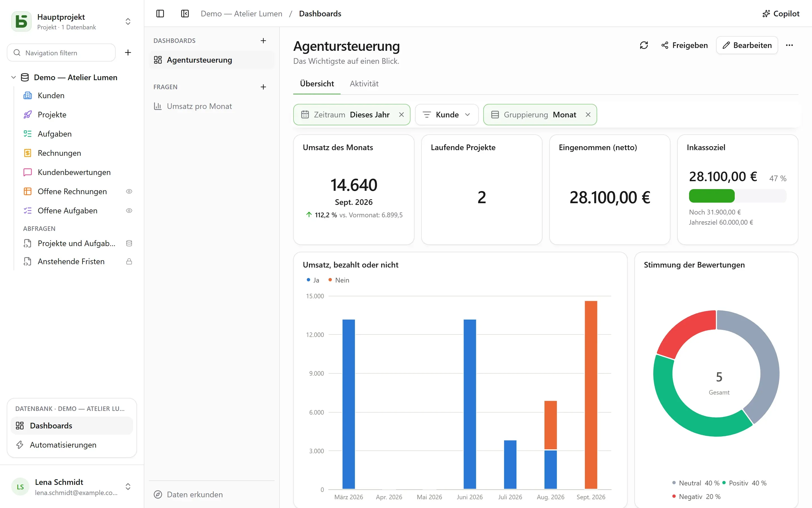Toggle the Nein legend series
812x508 pixels.
[339, 280]
